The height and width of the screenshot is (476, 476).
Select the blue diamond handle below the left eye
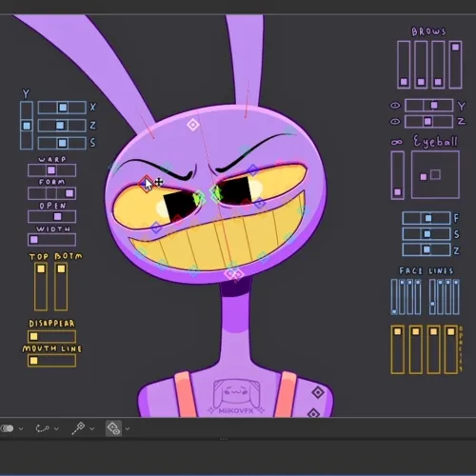click(156, 228)
